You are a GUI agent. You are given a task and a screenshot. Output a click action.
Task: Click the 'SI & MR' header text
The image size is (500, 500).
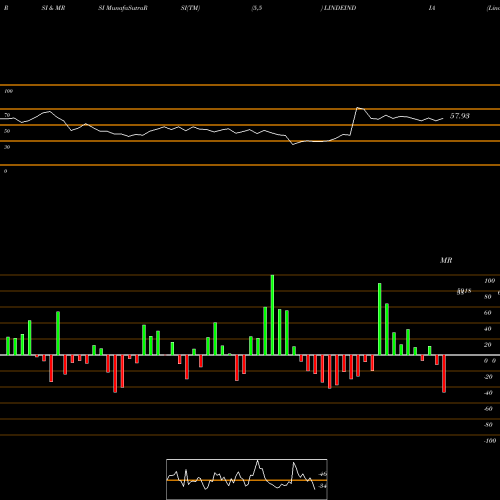[x=53, y=8]
